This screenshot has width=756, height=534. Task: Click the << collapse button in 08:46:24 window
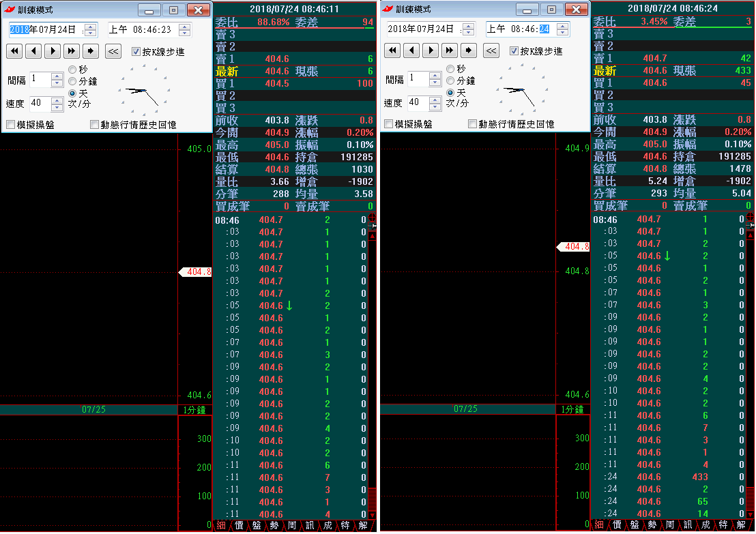tap(491, 50)
